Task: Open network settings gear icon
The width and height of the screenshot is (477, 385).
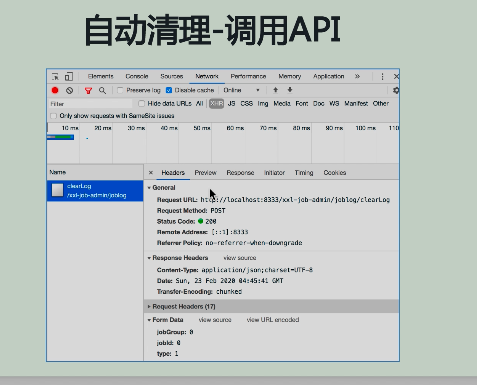Action: [x=396, y=90]
